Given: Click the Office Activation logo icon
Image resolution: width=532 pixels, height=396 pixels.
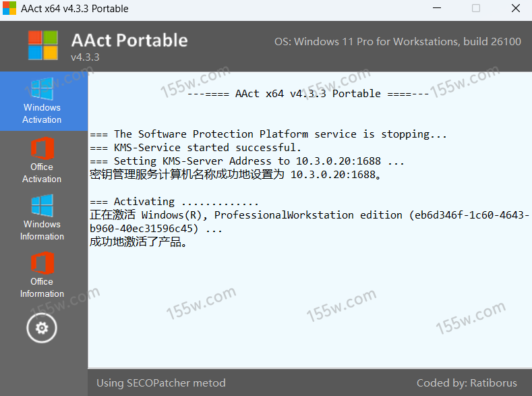Looking at the screenshot, I should point(42,148).
